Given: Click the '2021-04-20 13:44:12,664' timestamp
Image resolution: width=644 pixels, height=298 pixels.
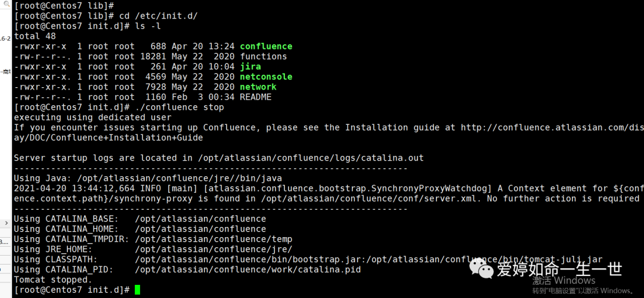Looking at the screenshot, I should coord(75,189).
